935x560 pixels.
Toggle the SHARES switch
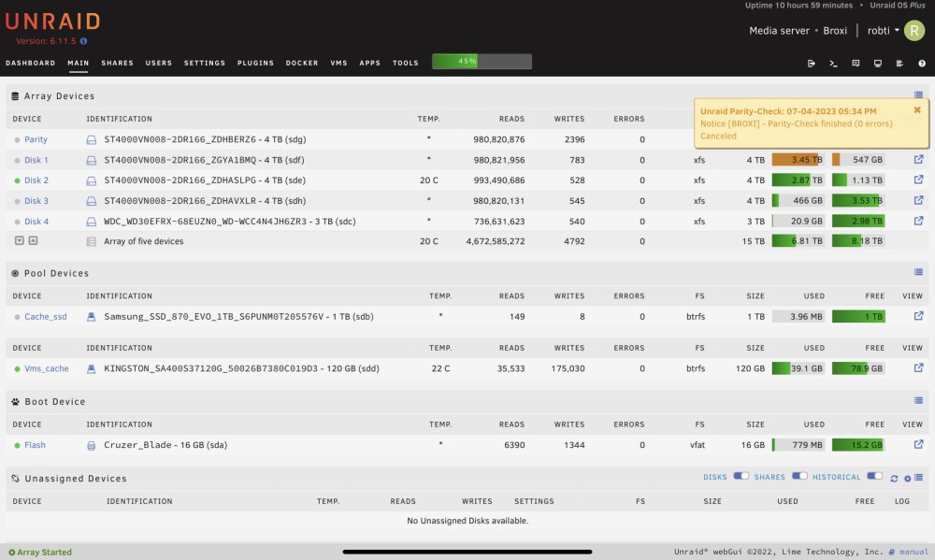[x=799, y=476]
